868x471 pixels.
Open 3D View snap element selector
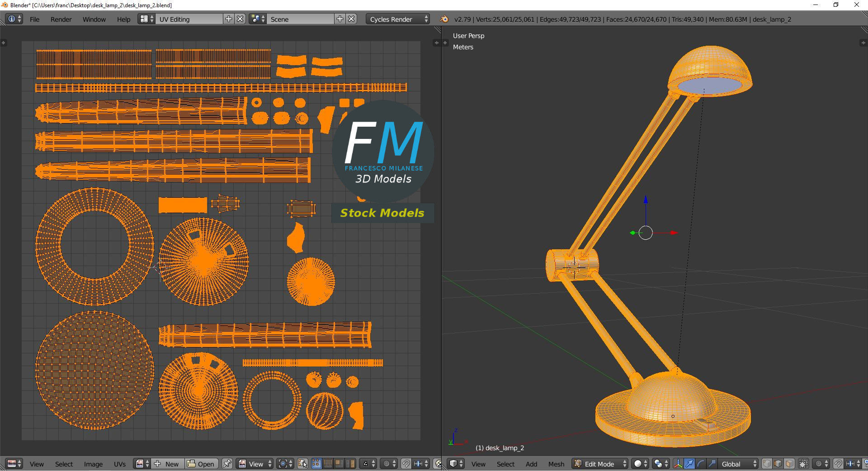pos(853,464)
